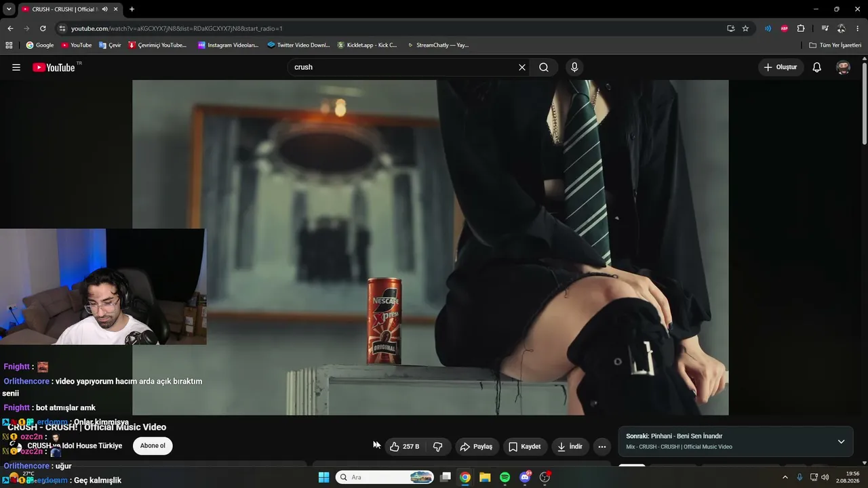Viewport: 868px width, 488px height.
Task: Show hidden system tray icons
Action: (785, 477)
